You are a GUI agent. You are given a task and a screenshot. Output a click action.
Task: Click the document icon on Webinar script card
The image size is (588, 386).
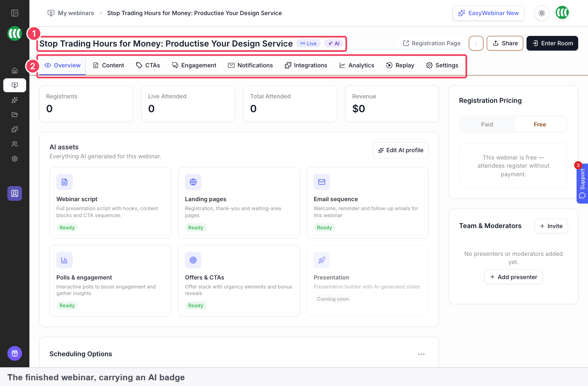[65, 182]
